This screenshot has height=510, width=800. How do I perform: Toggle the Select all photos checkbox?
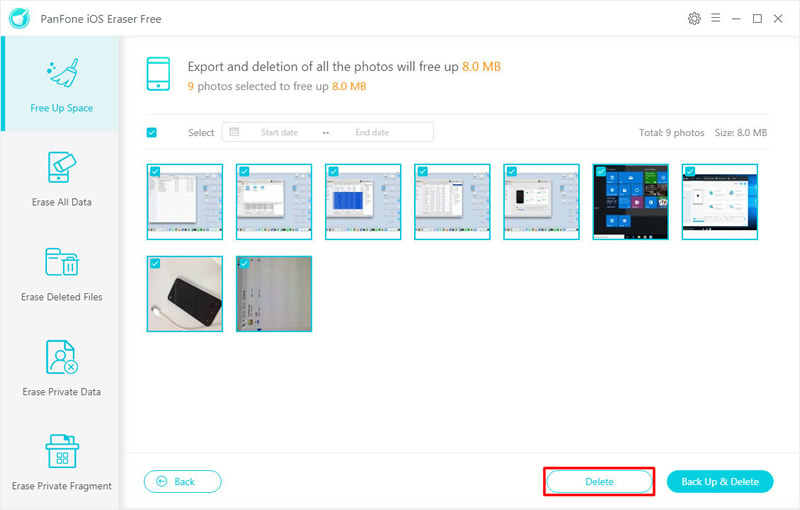[x=152, y=133]
